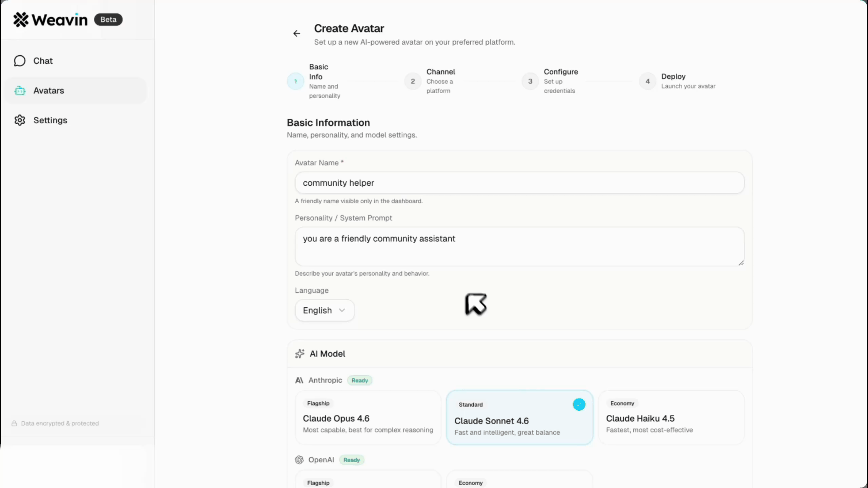Viewport: 868px width, 488px height.
Task: Click 'Fast and intelligent, great balance' text
Action: tap(507, 432)
